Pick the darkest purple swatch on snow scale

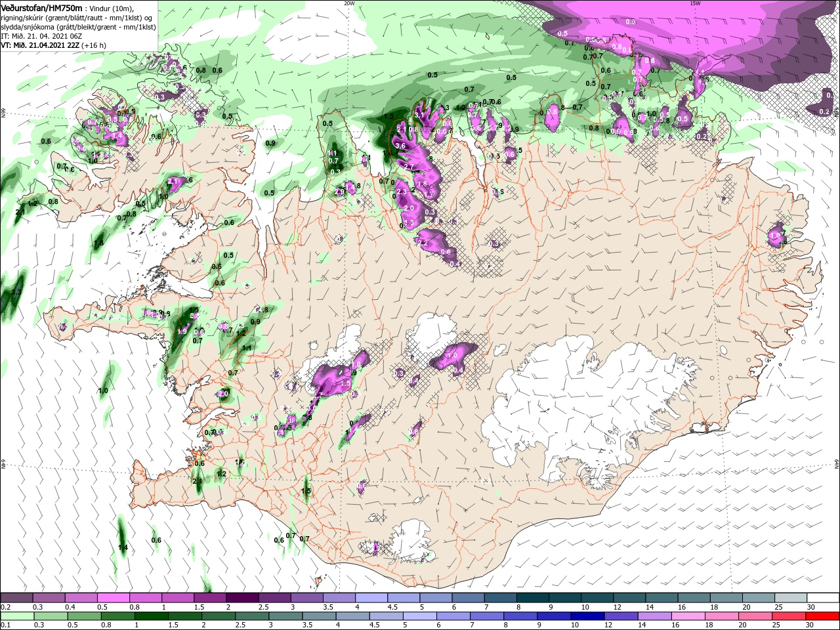click(x=241, y=598)
